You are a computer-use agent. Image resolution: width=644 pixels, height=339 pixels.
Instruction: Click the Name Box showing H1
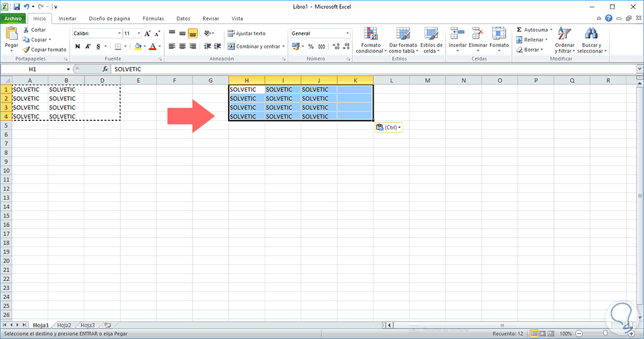click(33, 69)
